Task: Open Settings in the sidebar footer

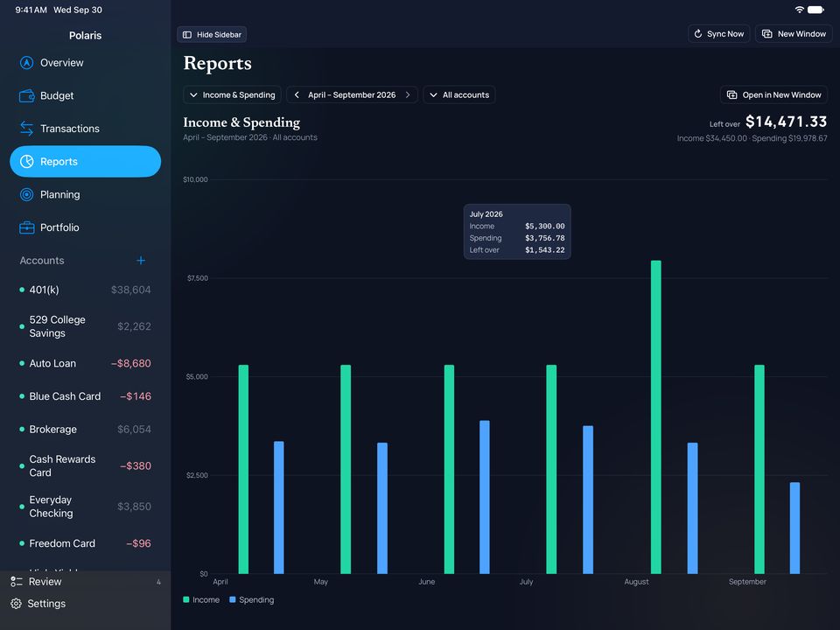Action: coord(85,604)
